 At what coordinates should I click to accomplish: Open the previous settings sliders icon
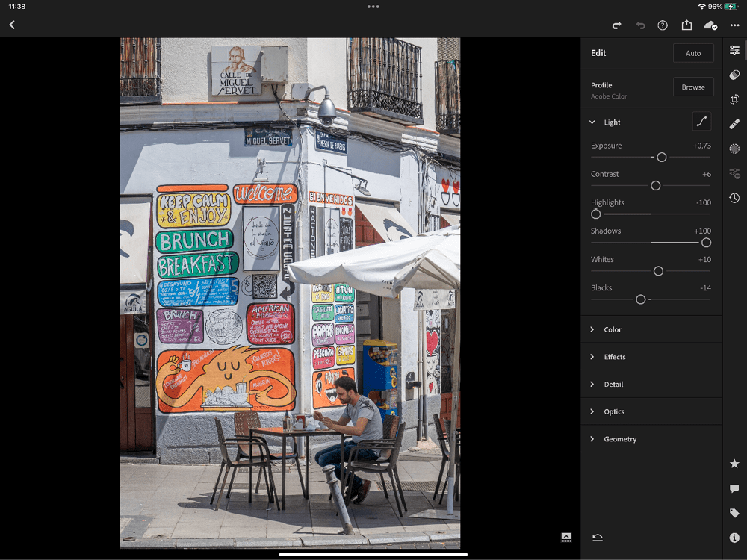[734, 173]
